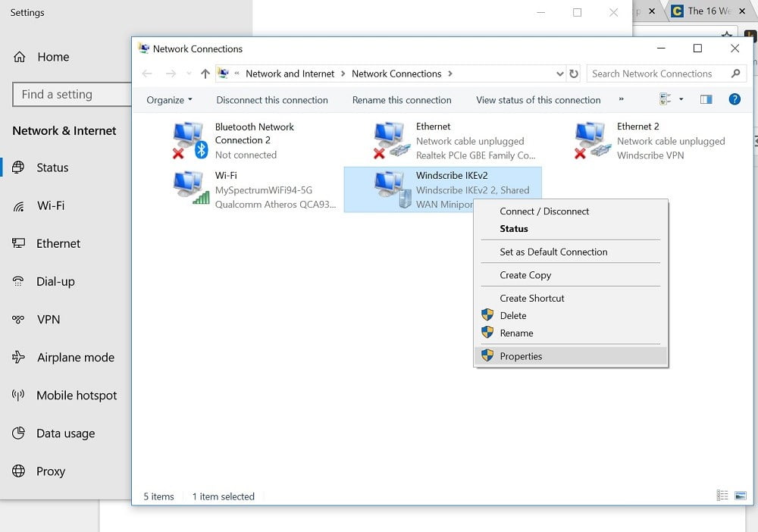Open the change view options dropdown arrow

[681, 99]
